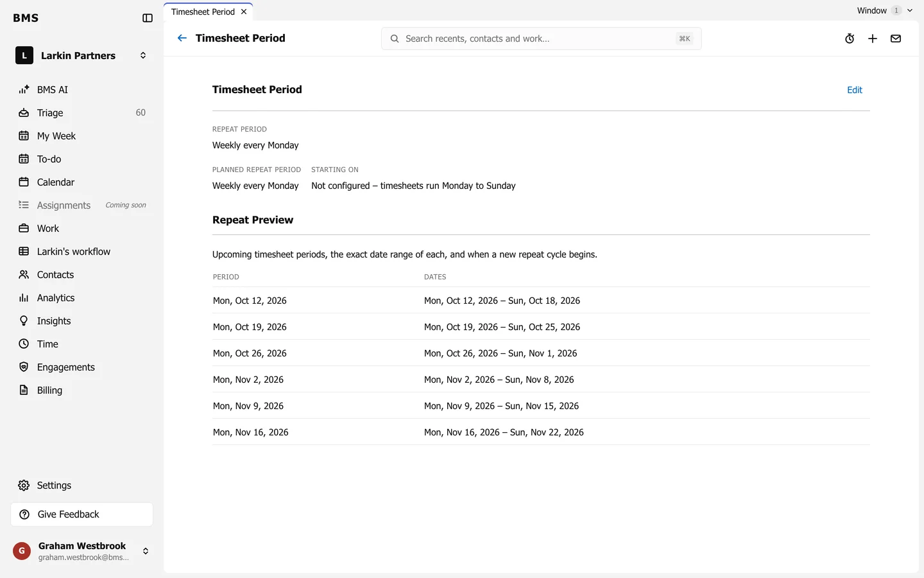Click the plus create-new icon
This screenshot has height=578, width=924.
[x=873, y=39]
